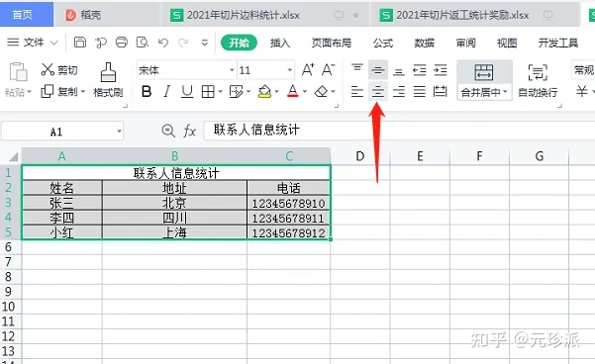595x364 pixels.
Task: Switch to the 插入 (Insert) ribbon tab
Action: (x=280, y=43)
